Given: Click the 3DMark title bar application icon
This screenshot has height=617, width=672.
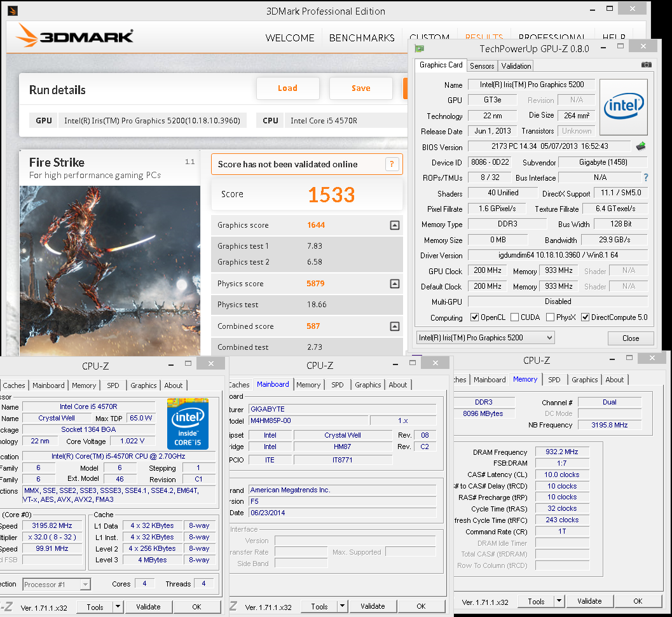Looking at the screenshot, I should (x=13, y=11).
